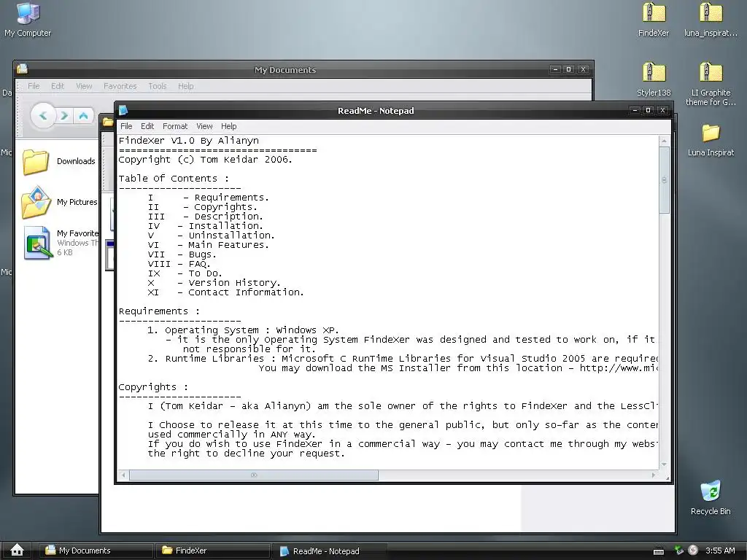747x560 pixels.
Task: Switch to FindeXer taskbar button
Action: tap(212, 551)
